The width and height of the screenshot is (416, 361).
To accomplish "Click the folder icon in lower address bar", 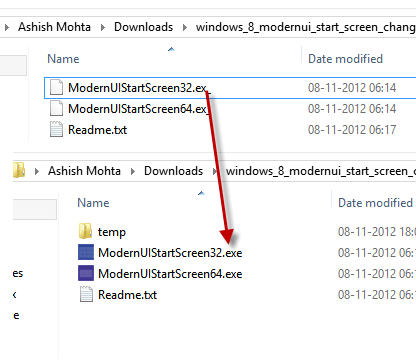I will (x=19, y=170).
